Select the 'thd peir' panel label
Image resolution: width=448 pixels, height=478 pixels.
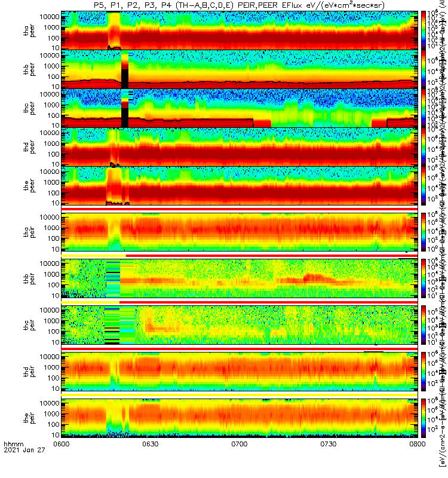click(x=29, y=371)
